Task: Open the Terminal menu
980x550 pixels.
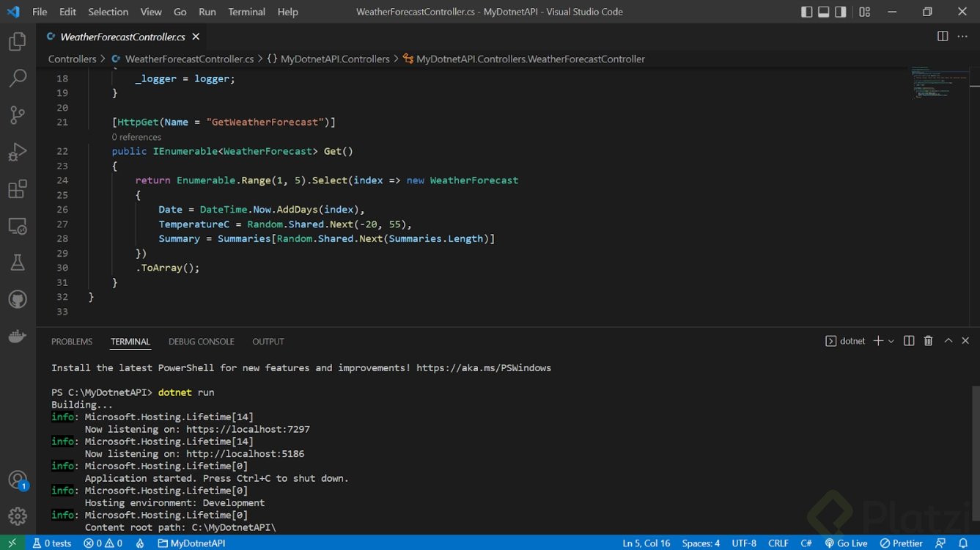Action: [246, 12]
